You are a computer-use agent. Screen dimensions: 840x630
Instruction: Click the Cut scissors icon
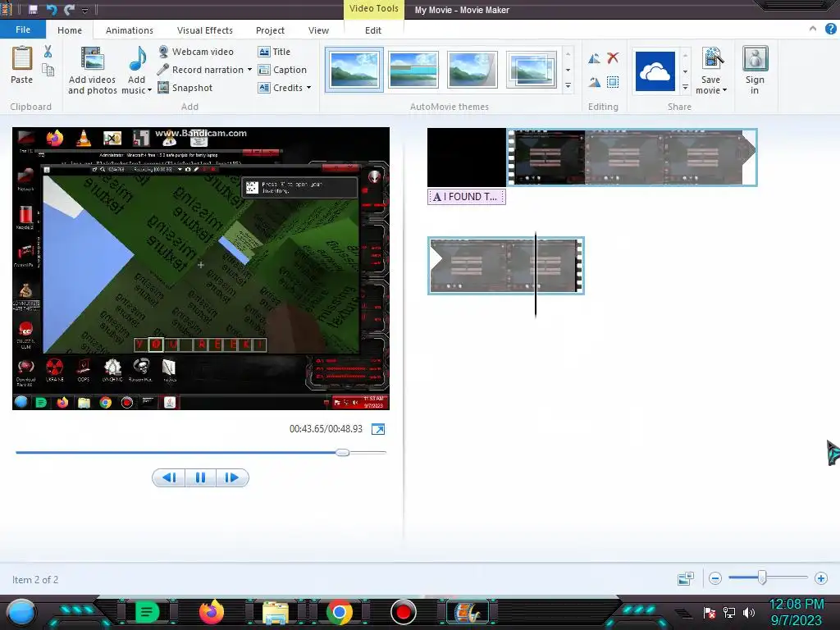pyautogui.click(x=48, y=52)
